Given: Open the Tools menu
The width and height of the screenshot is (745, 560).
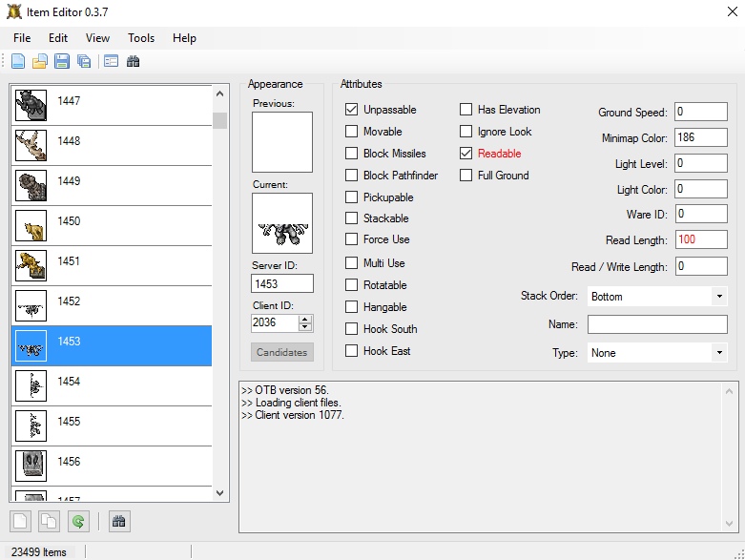Looking at the screenshot, I should point(141,38).
